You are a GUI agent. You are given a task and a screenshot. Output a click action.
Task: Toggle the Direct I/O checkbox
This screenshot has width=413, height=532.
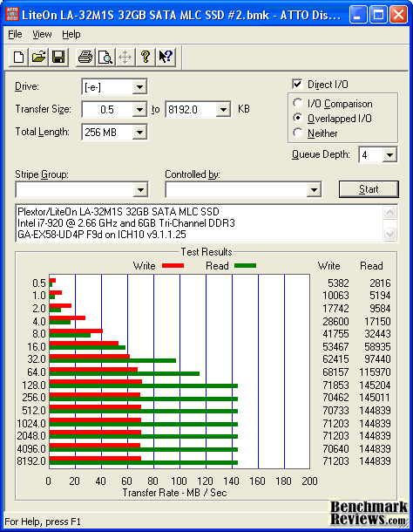297,84
